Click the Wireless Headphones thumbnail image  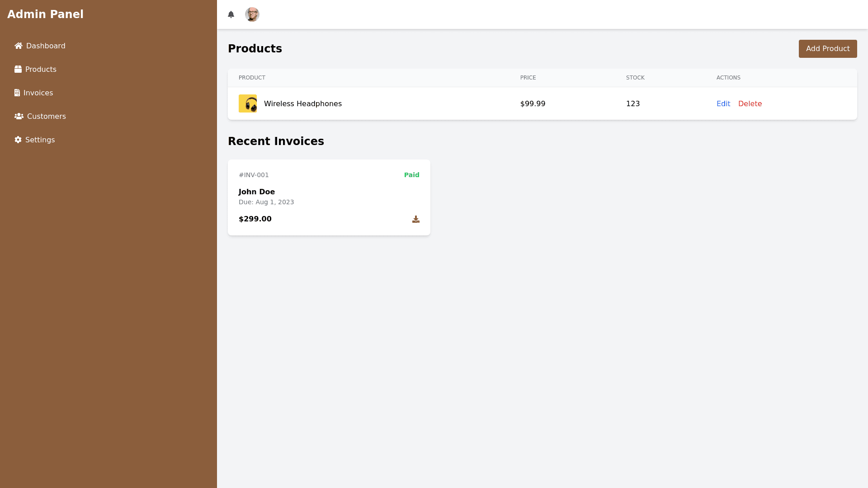tap(248, 103)
